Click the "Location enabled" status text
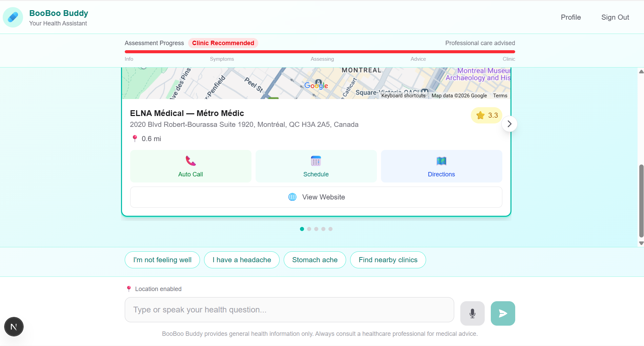The image size is (644, 346). tap(158, 289)
